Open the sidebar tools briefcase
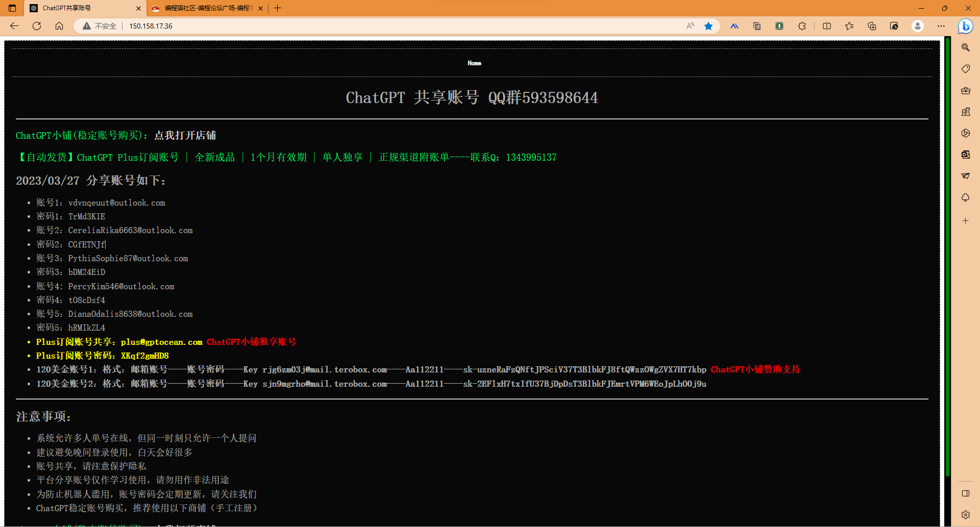 pyautogui.click(x=965, y=91)
